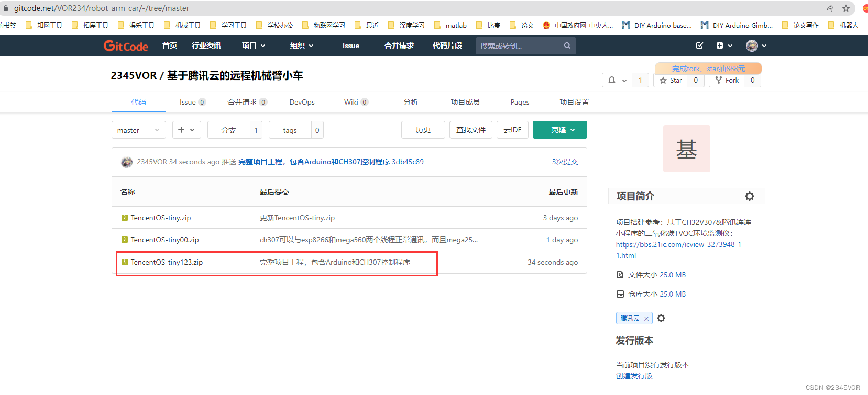
Task: Open the 项目设置 tab
Action: (574, 102)
